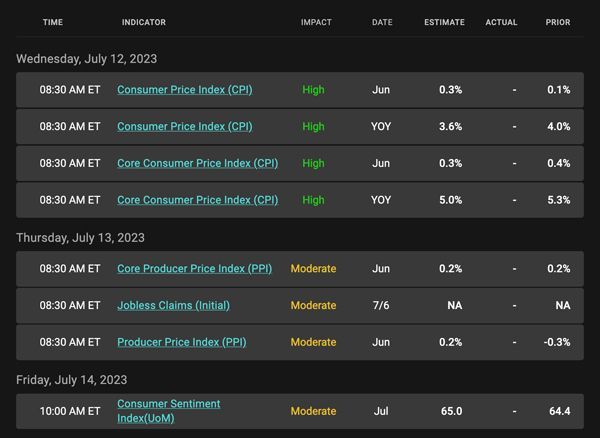Open the Core Producer Price Index (PPI) link
The image size is (600, 438).
point(194,269)
